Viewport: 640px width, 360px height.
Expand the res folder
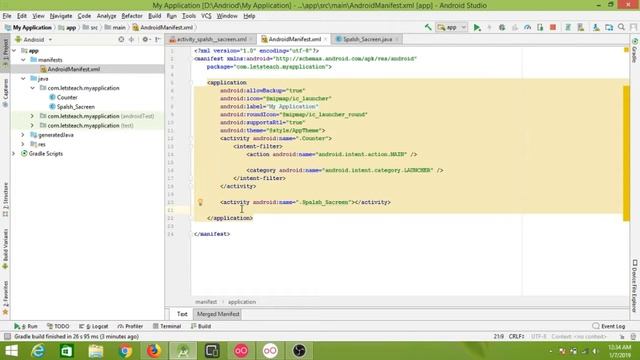pyautogui.click(x=23, y=144)
